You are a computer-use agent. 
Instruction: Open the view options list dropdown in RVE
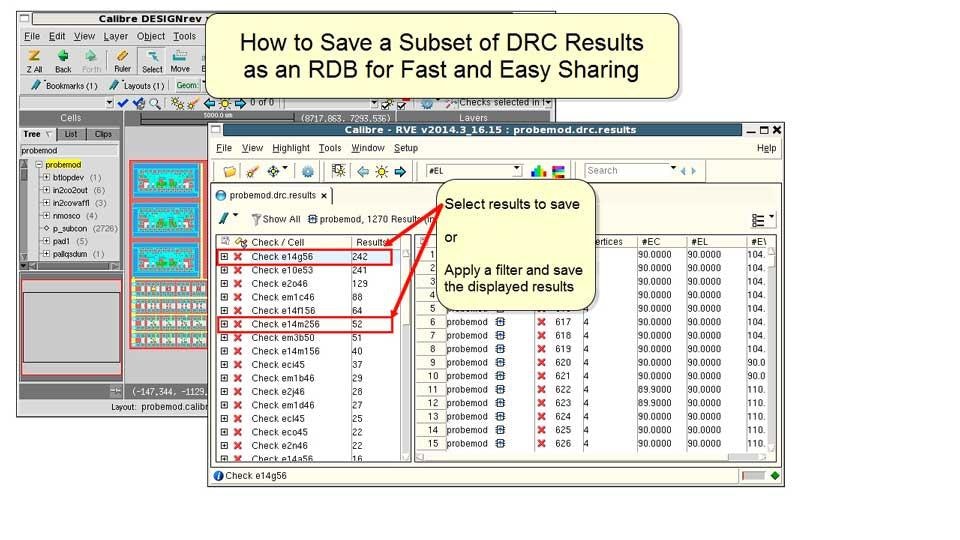tap(763, 220)
